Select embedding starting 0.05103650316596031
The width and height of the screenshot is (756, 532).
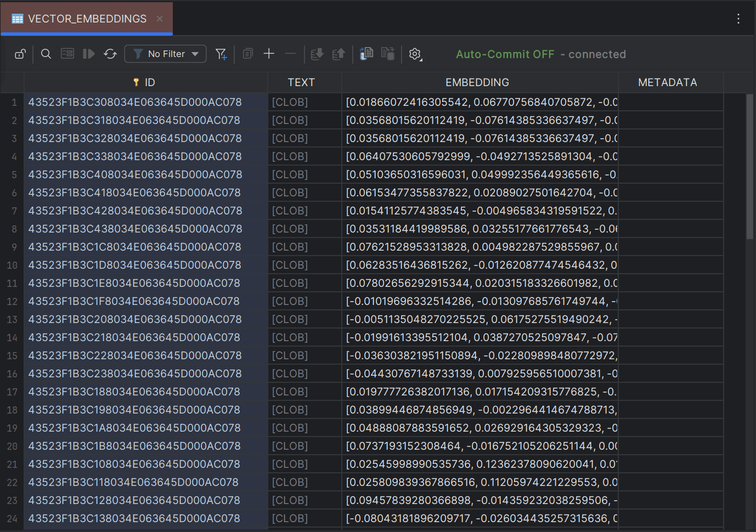480,174
